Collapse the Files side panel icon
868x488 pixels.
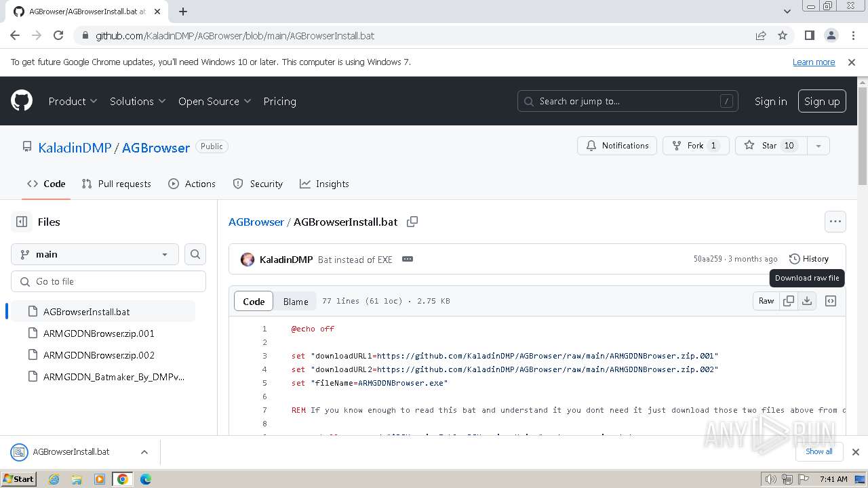[x=22, y=222]
